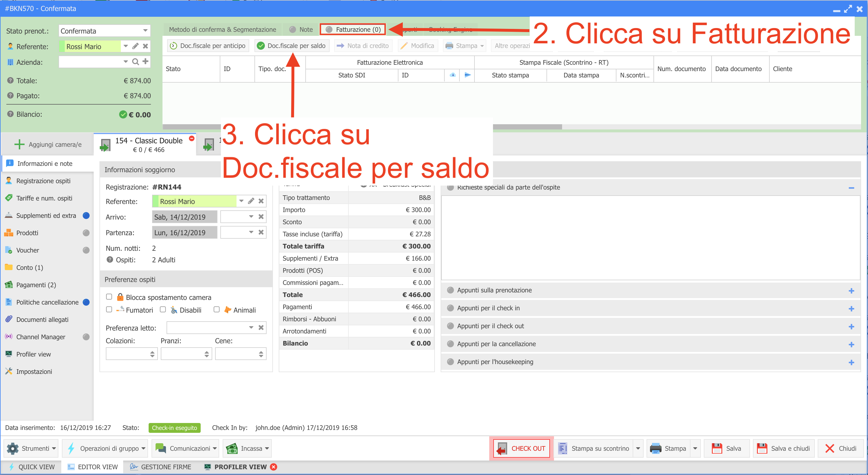Add note to Appunti per il check out
Viewport: 868px width, 475px height.
851,326
